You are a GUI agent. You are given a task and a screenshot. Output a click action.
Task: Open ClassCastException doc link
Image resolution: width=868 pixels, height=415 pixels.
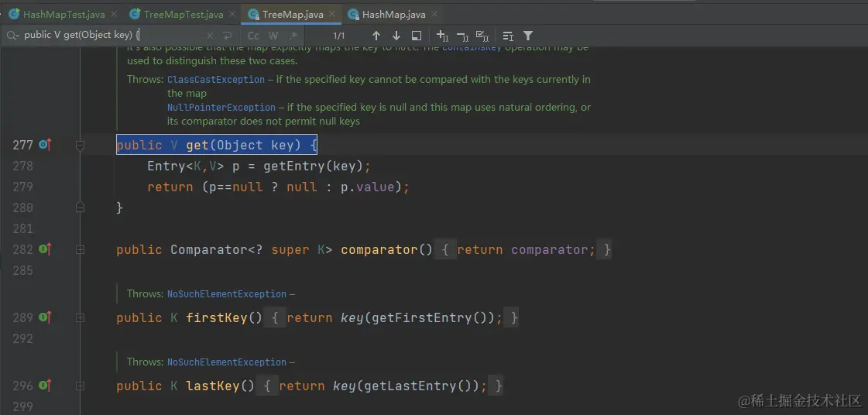216,80
